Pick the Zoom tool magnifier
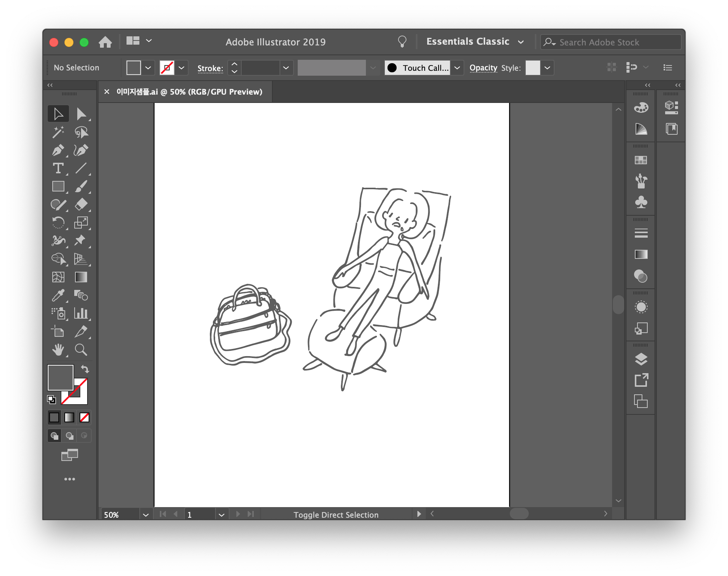This screenshot has width=728, height=576. [81, 350]
